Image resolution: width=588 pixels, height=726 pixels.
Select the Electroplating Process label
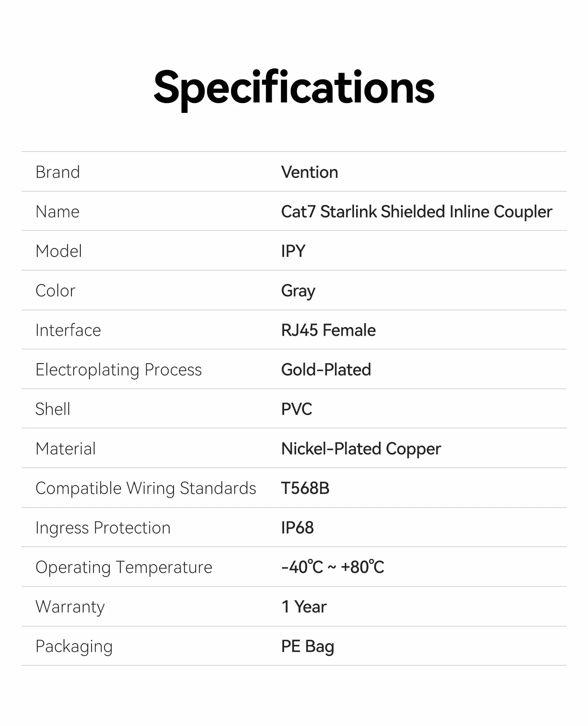119,370
